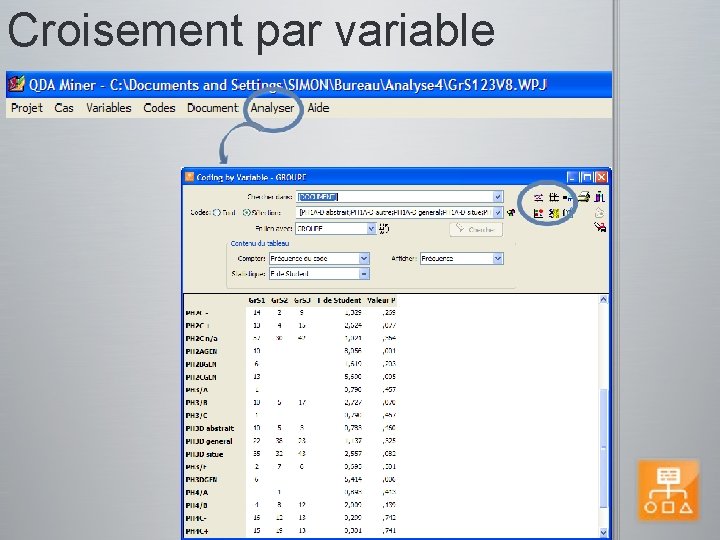Click the pink lines icon beside table grid icon
This screenshot has height=540, width=720.
tap(539, 197)
